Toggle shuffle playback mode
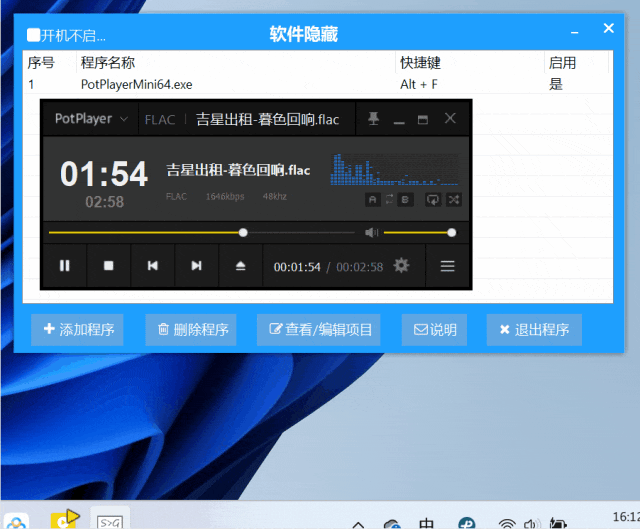The image size is (640, 529). (453, 200)
